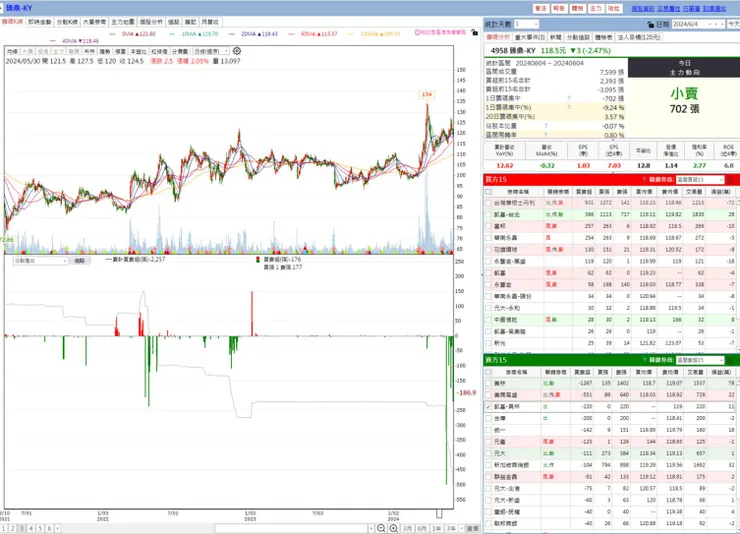The height and width of the screenshot is (534, 740).
Task: Click the pink circle marker icon above the chart
Action: pos(417,33)
